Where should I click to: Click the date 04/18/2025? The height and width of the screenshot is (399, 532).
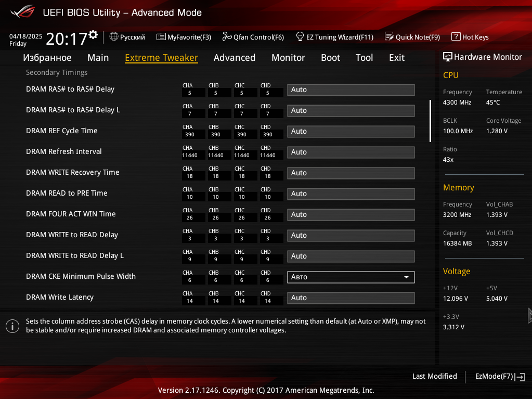click(26, 36)
